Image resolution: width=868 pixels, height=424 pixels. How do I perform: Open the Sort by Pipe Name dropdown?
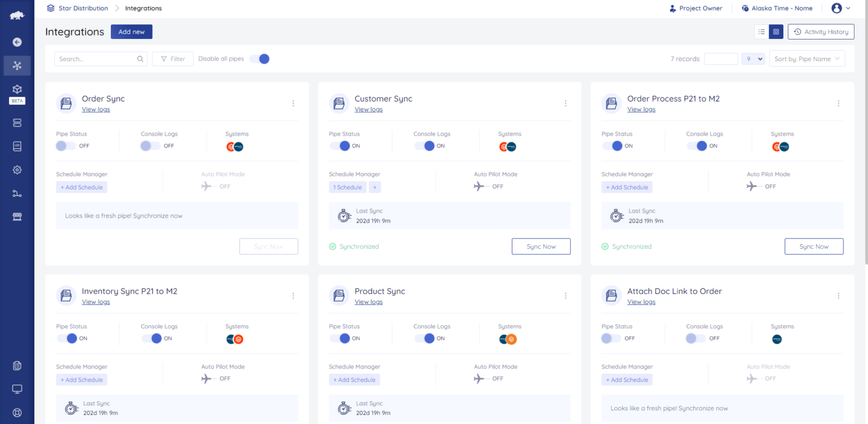(807, 58)
